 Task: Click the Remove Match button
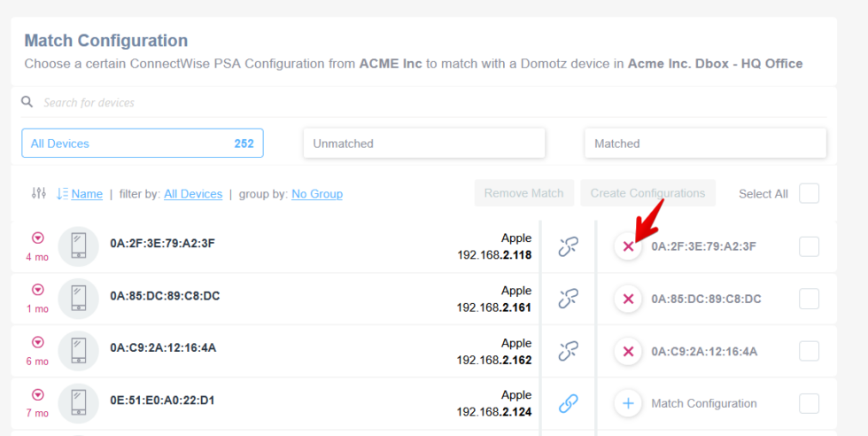tap(523, 193)
